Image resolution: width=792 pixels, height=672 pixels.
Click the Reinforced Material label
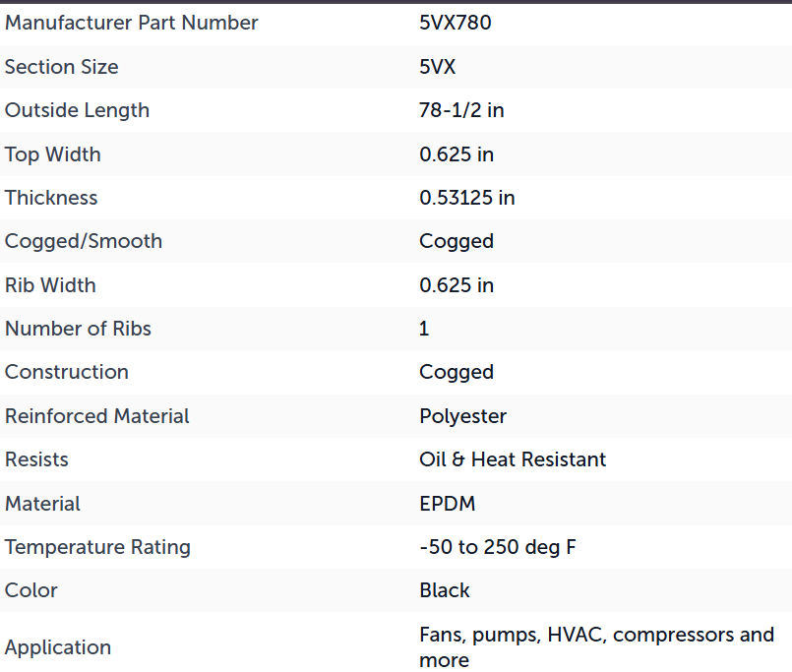pyautogui.click(x=97, y=416)
